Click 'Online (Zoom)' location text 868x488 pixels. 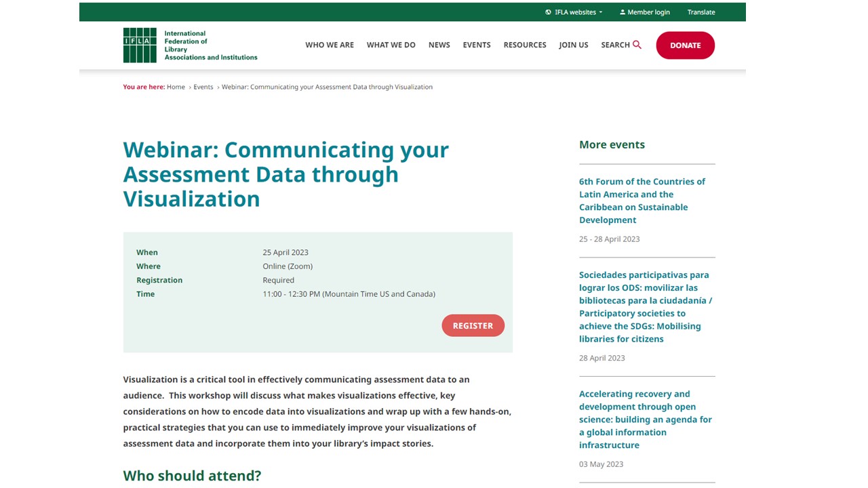288,266
